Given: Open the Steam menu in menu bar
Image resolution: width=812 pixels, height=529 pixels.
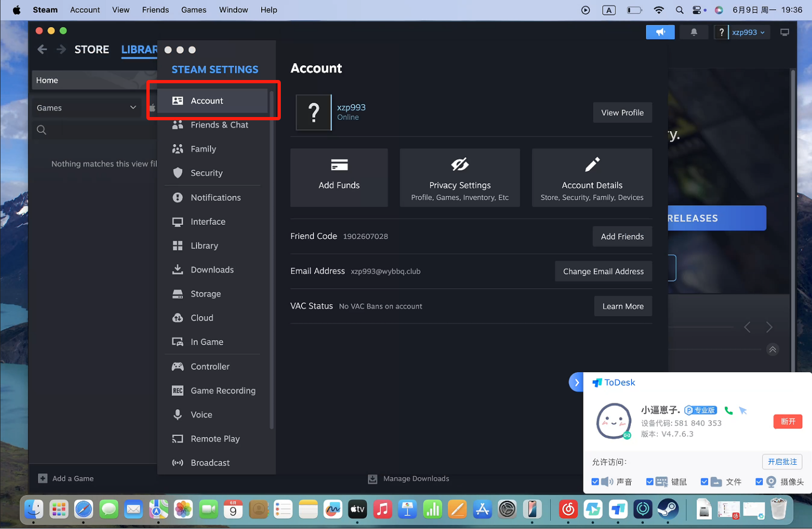Looking at the screenshot, I should (x=45, y=10).
